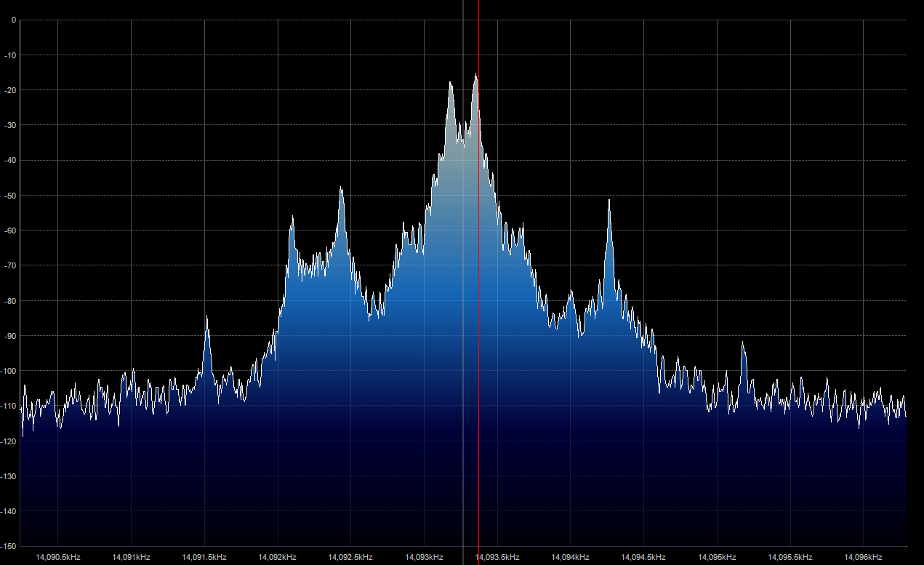Viewport: 924px width, 565px height.
Task: Click the 0 dB level label
Action: click(x=14, y=20)
